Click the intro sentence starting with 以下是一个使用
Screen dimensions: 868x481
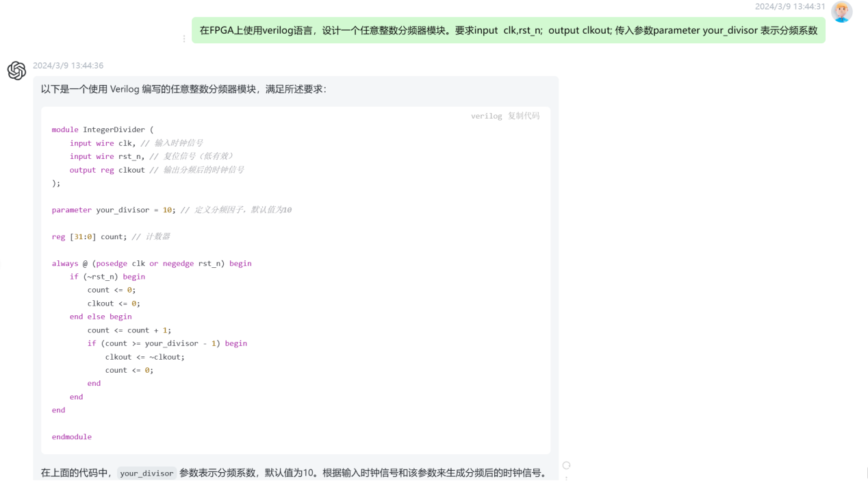183,89
